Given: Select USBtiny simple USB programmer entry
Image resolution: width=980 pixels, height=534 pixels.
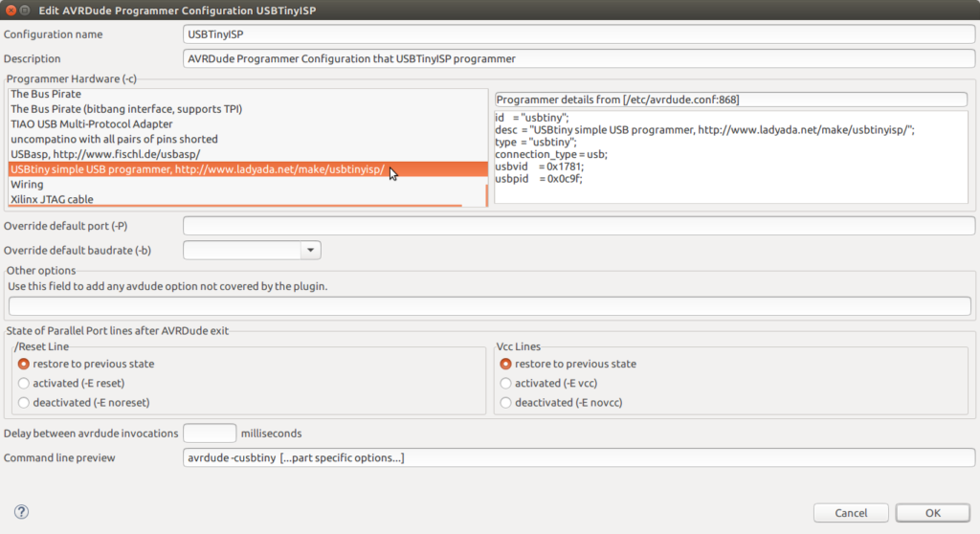Looking at the screenshot, I should (247, 169).
